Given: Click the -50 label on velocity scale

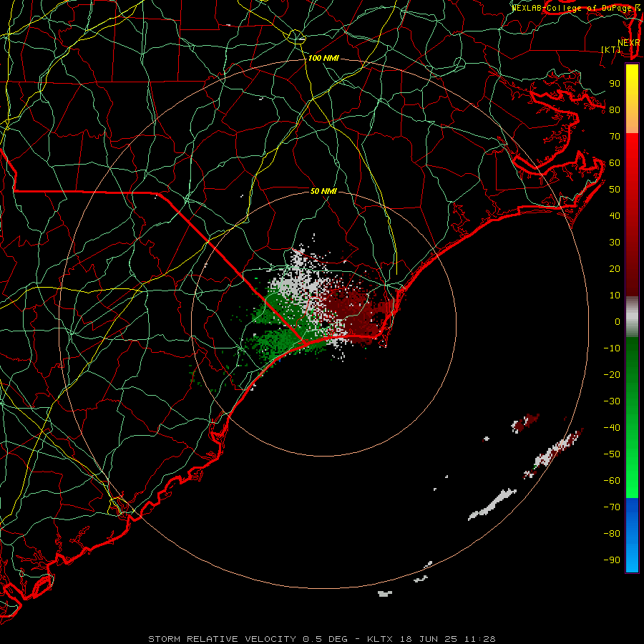Looking at the screenshot, I should tap(612, 454).
